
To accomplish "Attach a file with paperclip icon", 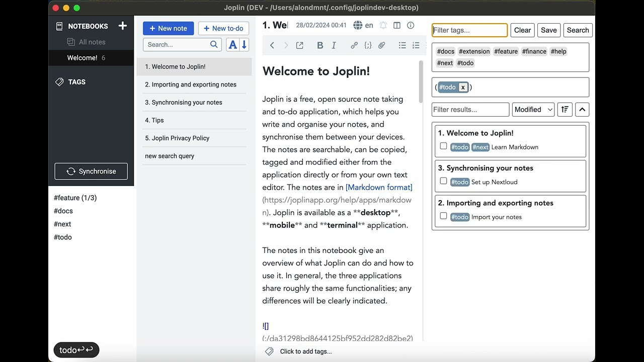I will pos(382,45).
